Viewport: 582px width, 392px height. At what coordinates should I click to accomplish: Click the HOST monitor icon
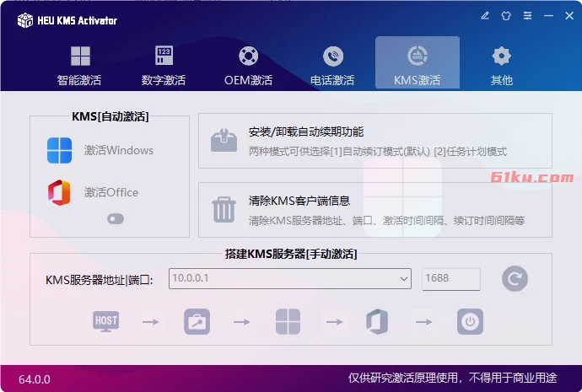pyautogui.click(x=105, y=321)
